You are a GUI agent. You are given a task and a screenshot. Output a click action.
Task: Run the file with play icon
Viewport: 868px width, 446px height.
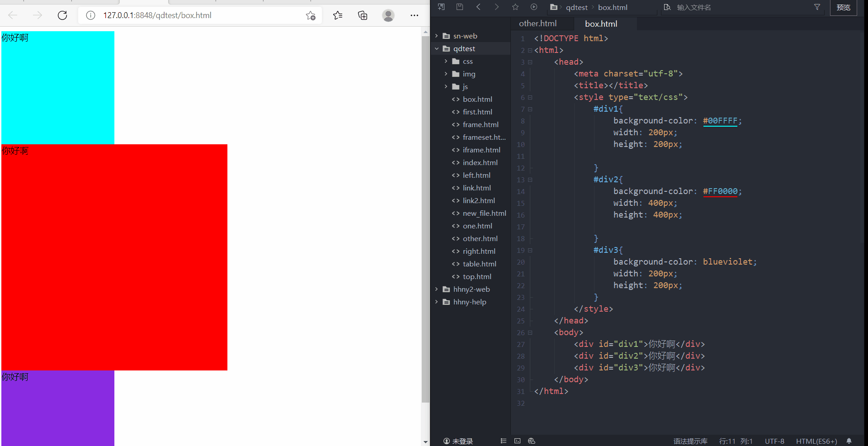click(534, 7)
